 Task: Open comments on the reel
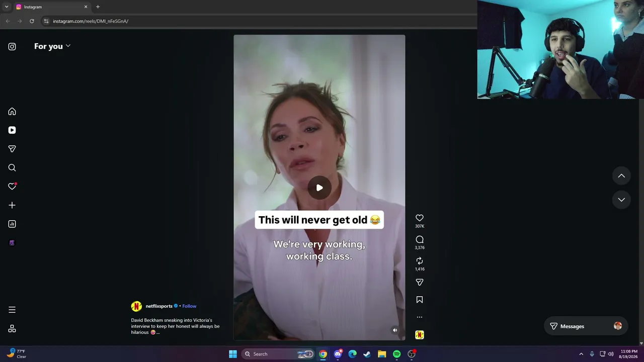pos(420,239)
